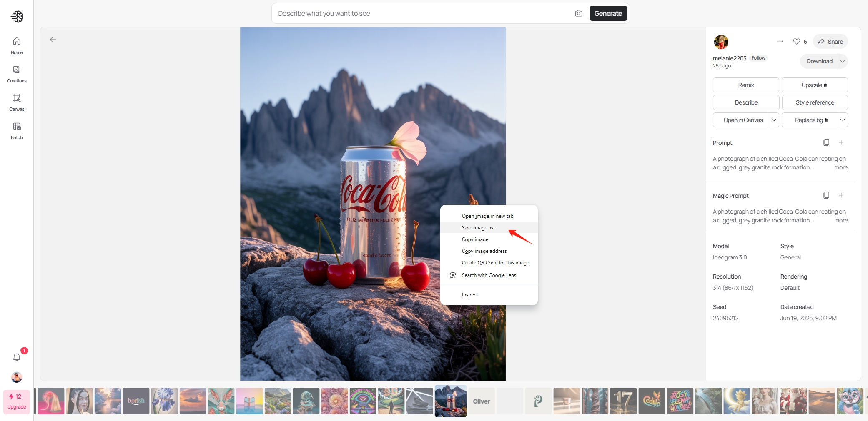868x421 pixels.
Task: Expand Download options chevron
Action: click(x=843, y=61)
